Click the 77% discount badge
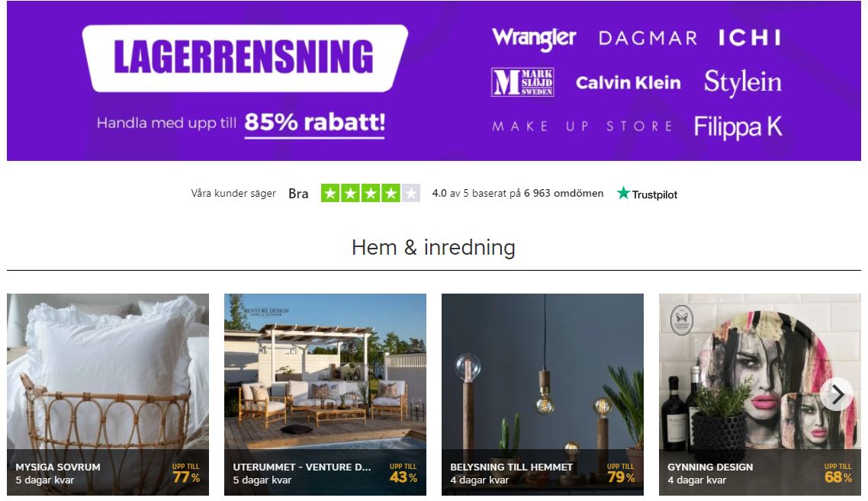Image resolution: width=868 pixels, height=501 pixels. pyautogui.click(x=186, y=474)
